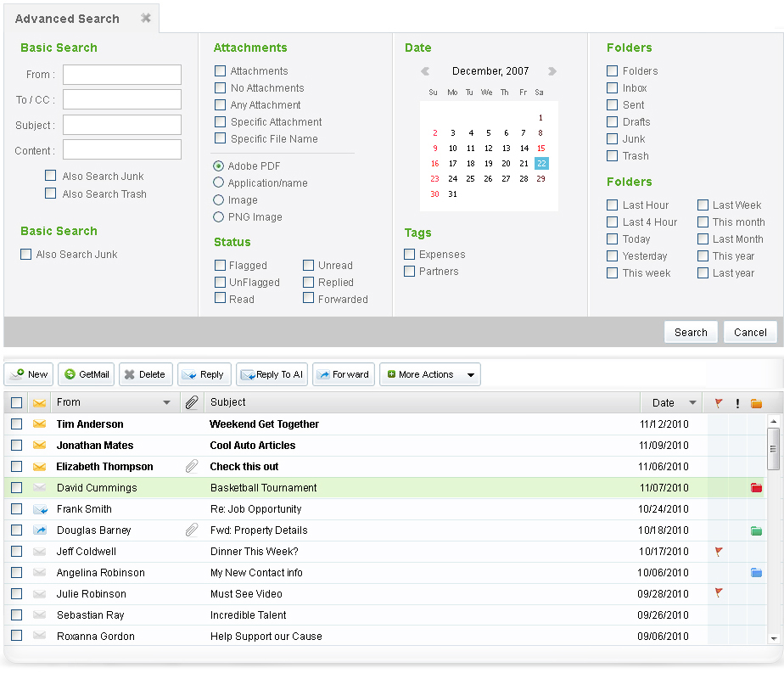This screenshot has width=784, height=679.
Task: Click the paperclip attachment column header icon
Action: pyautogui.click(x=192, y=402)
